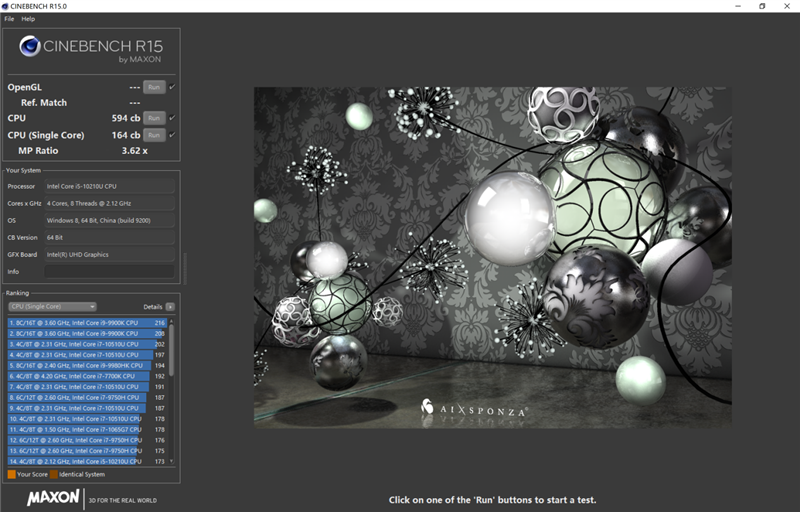Select ranking entry 2 scoring 208
Viewport: 800px width, 512px height.
coord(87,334)
